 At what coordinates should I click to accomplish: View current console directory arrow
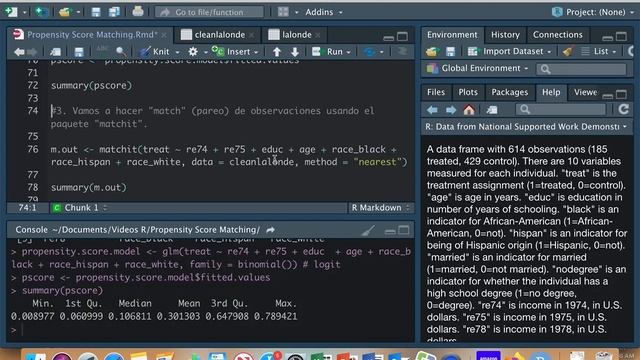click(270, 230)
